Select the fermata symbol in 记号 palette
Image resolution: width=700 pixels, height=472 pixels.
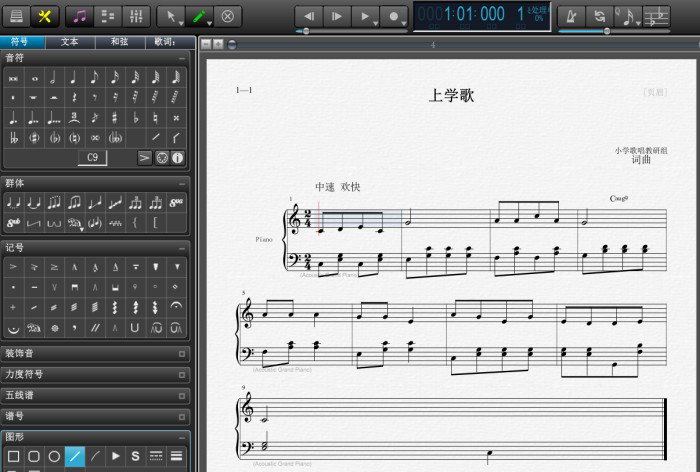point(176,307)
